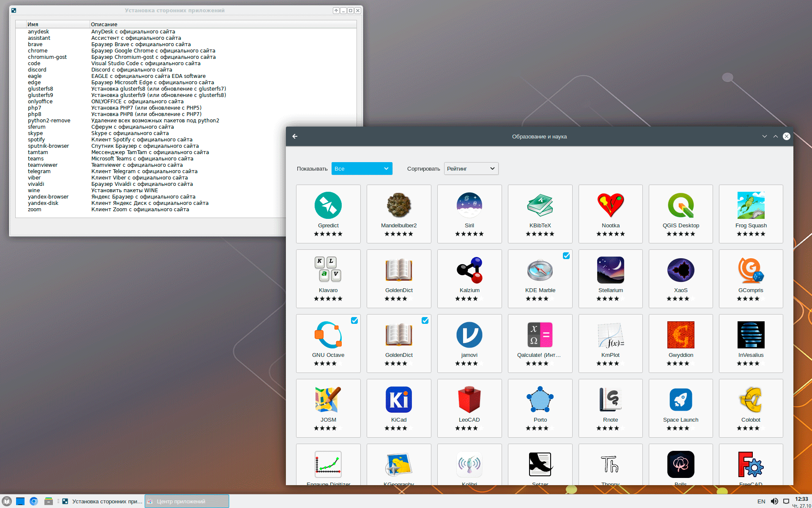812x508 pixels.
Task: Click the 'Имя' column header
Action: point(33,24)
